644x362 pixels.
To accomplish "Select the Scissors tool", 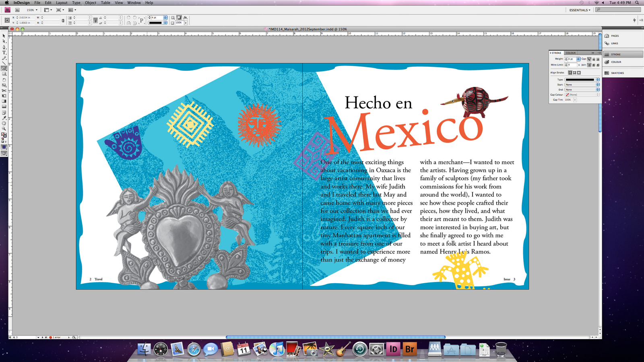I will [4, 90].
